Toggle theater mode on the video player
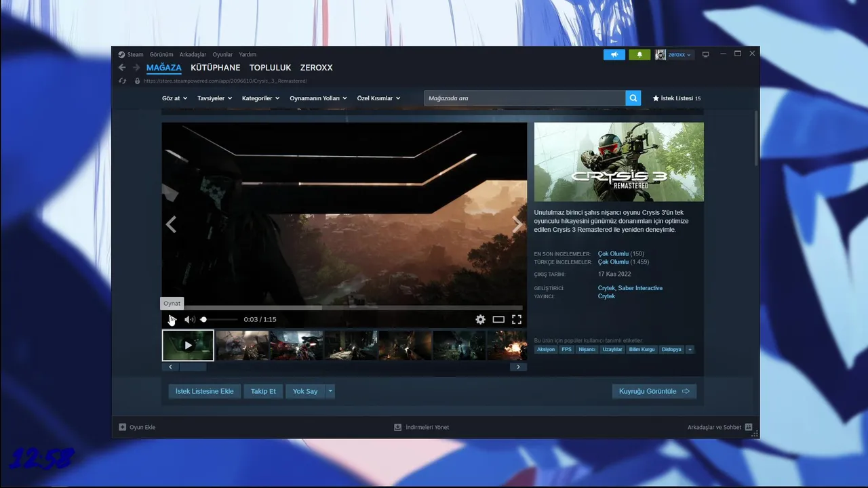The image size is (868, 488). 498,319
